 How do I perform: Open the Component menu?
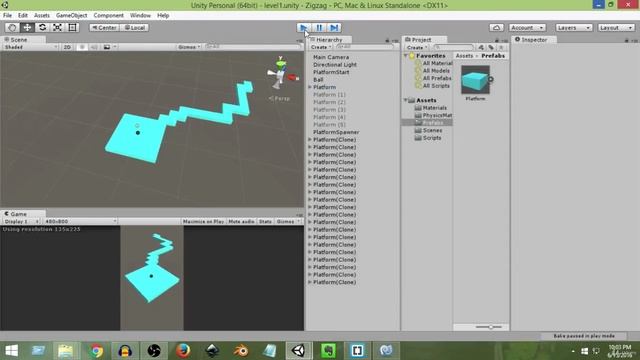108,15
